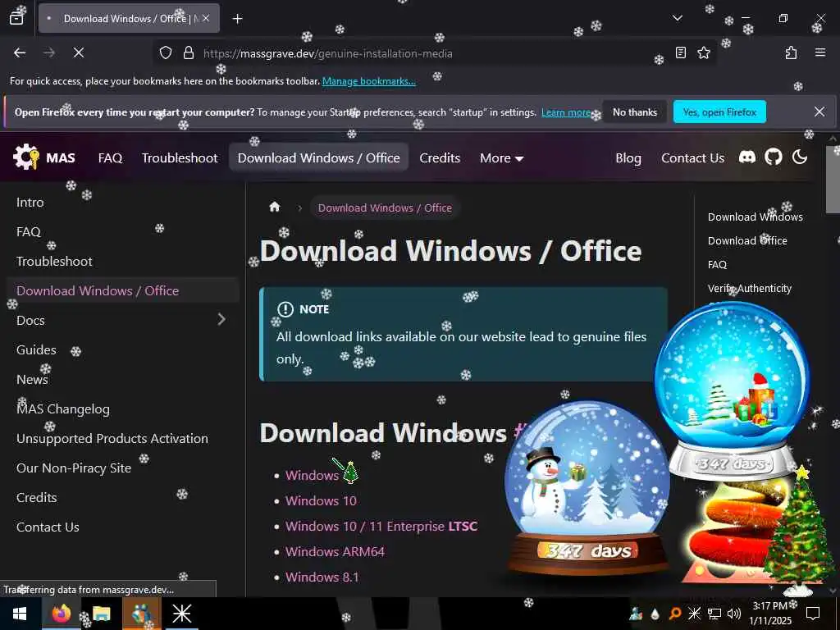The width and height of the screenshot is (840, 630).
Task: Click the volume speaker tray icon
Action: (733, 614)
